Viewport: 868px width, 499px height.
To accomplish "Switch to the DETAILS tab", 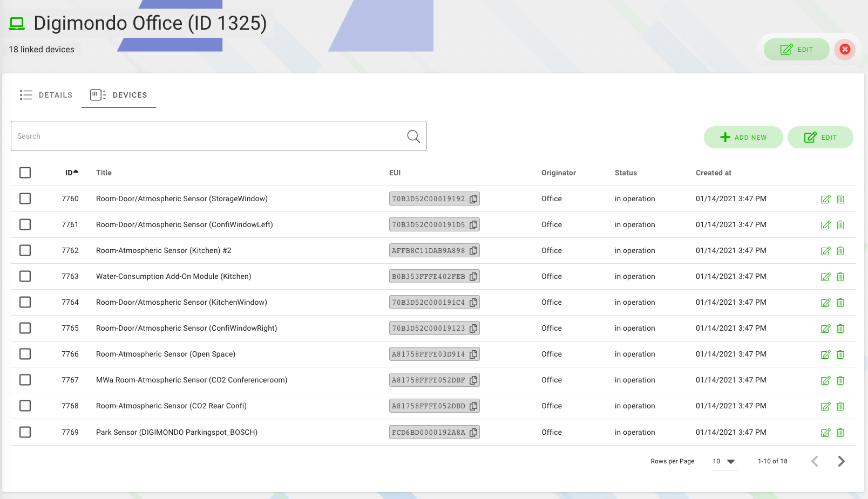I will [x=55, y=95].
